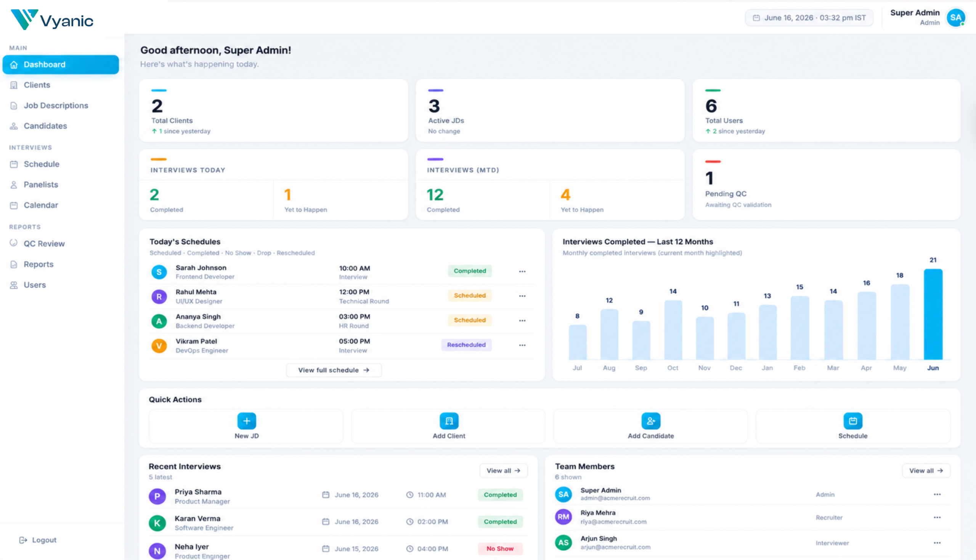Click the Completed badge for Sarah Johnson
The image size is (976, 560).
pos(470,271)
